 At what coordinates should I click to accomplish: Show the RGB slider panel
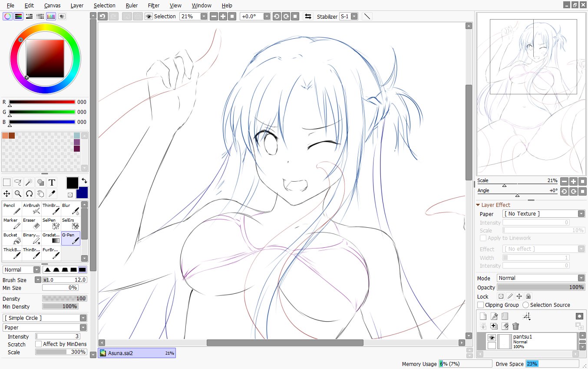click(x=18, y=16)
